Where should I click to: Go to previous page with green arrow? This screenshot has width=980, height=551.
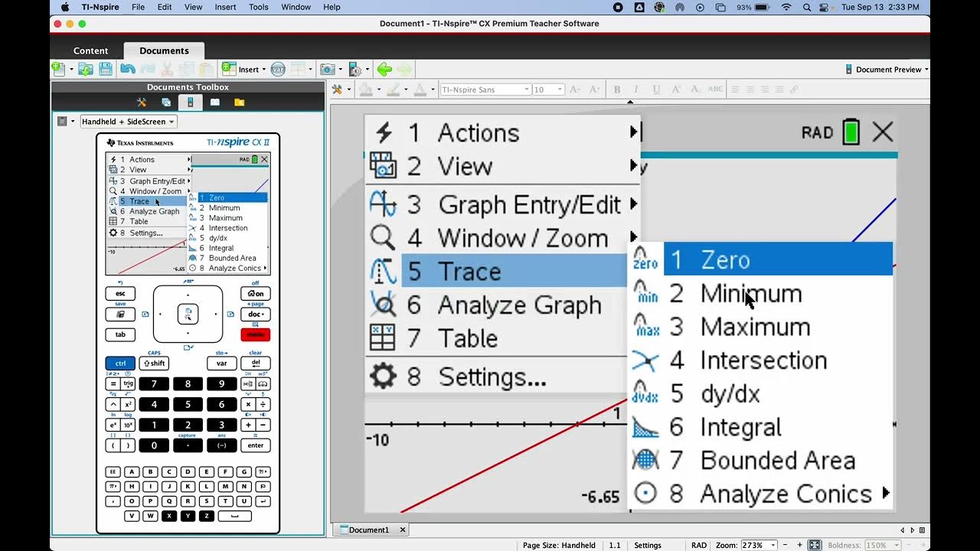click(x=384, y=69)
